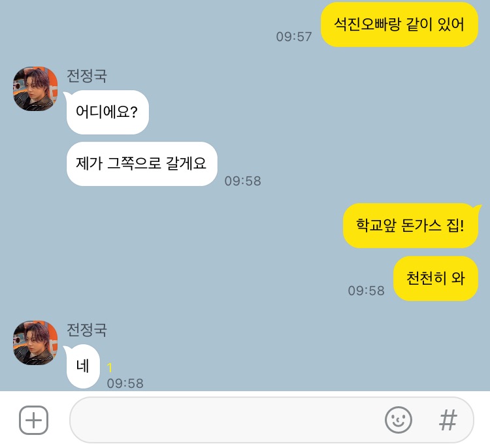
Task: Open 전정국's lower profile picture
Action: pyautogui.click(x=35, y=343)
